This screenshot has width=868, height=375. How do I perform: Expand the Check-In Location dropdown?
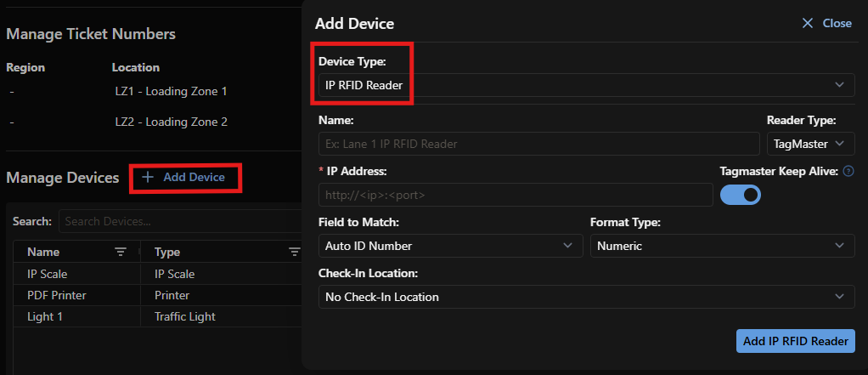(587, 297)
